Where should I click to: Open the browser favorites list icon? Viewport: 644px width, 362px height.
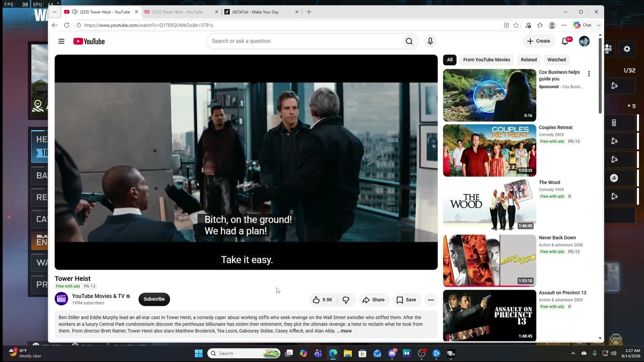coord(540,25)
